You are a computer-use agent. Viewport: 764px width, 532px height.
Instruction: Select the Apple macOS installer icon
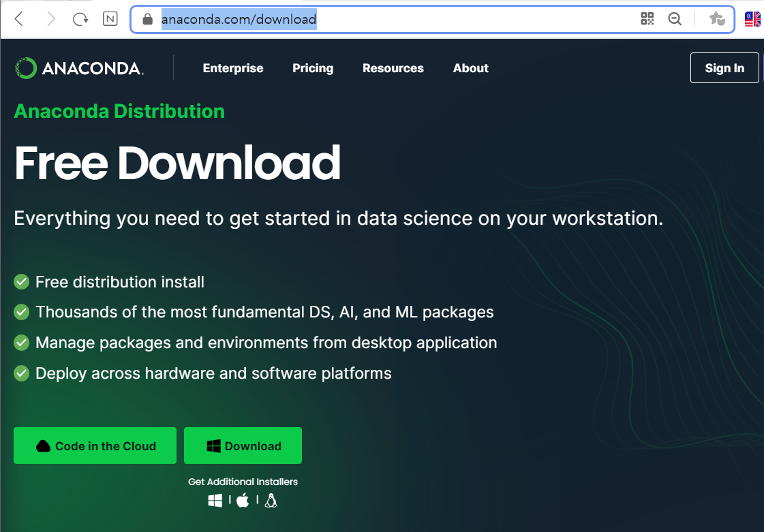click(243, 501)
